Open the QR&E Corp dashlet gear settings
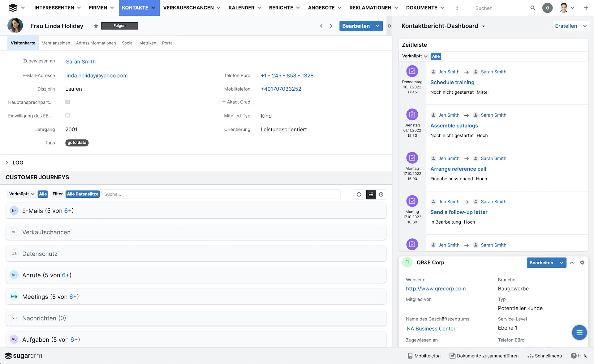This screenshot has width=594, height=364. pos(582,263)
